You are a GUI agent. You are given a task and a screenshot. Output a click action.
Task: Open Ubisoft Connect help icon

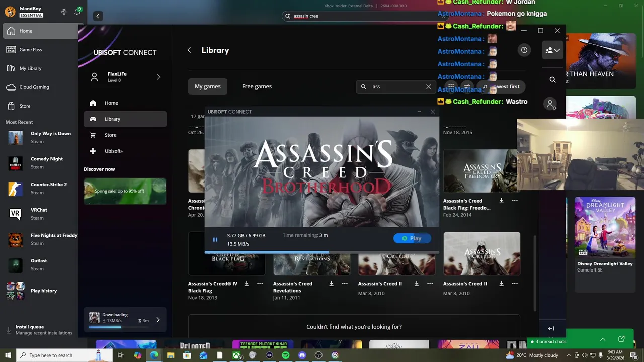click(x=524, y=50)
